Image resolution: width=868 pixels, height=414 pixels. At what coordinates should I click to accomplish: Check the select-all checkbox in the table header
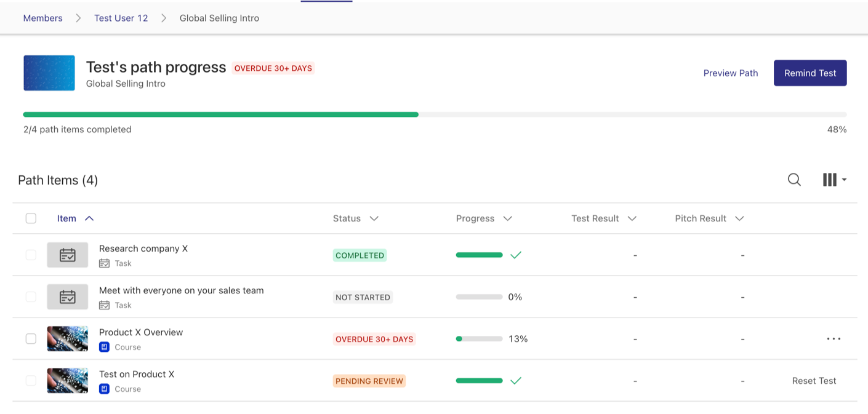pos(31,218)
